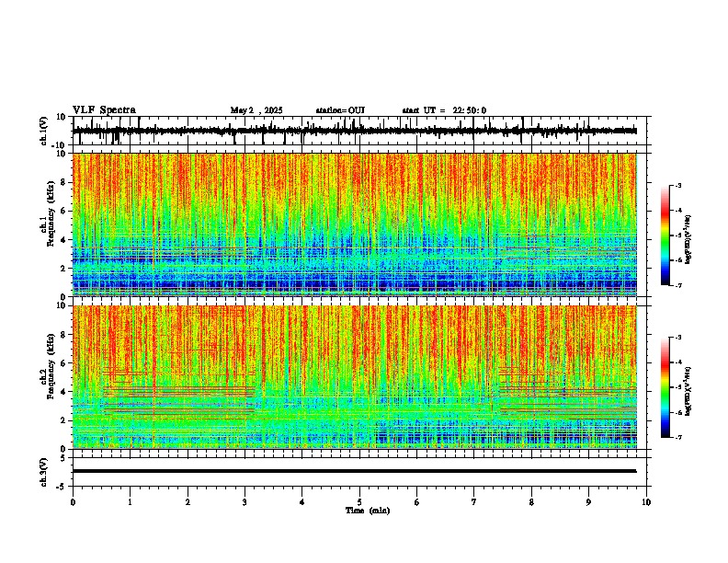728x563 pixels.
Task: Click the "8" kHz tick of ch.1 spectrogram
Action: 63,182
